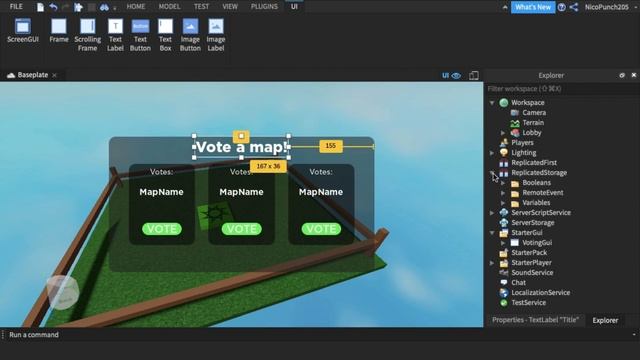This screenshot has width=640, height=360.
Task: Expand the Variables folder
Action: (503, 203)
